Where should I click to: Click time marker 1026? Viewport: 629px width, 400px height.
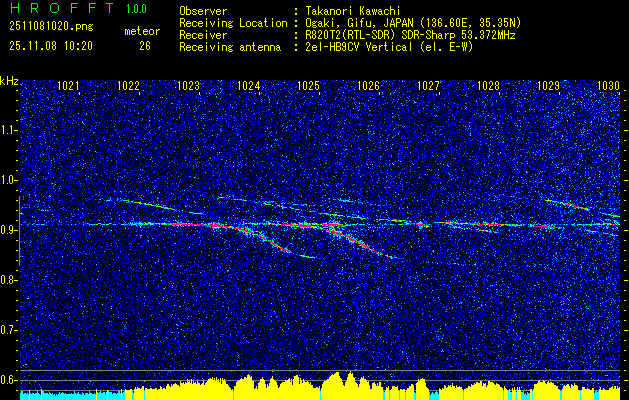368,85
